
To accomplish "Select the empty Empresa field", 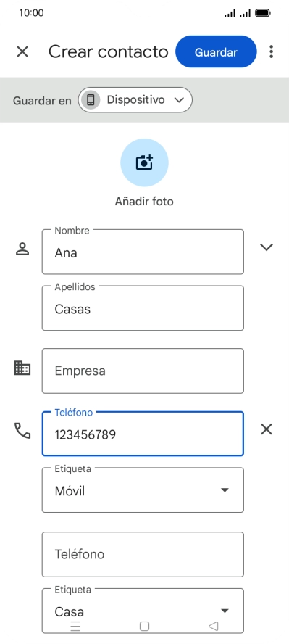I will [x=143, y=371].
